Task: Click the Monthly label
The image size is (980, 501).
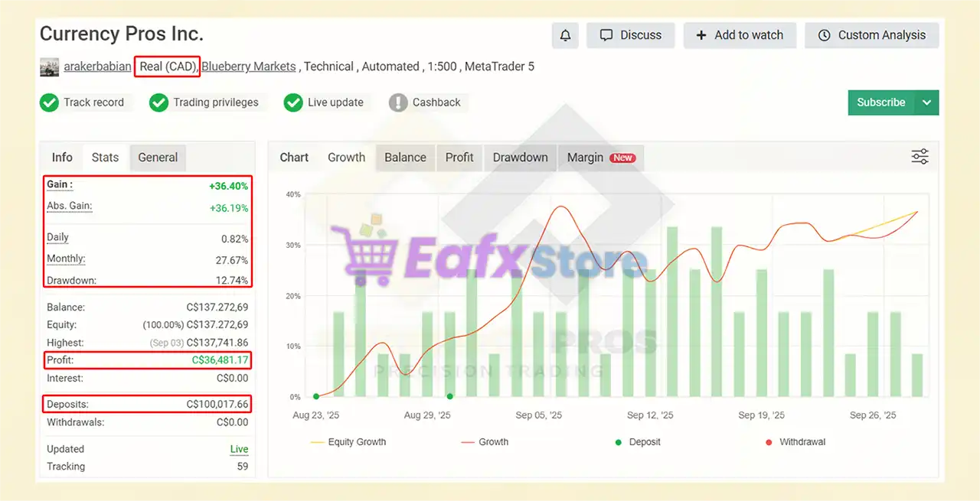Action: [x=66, y=259]
